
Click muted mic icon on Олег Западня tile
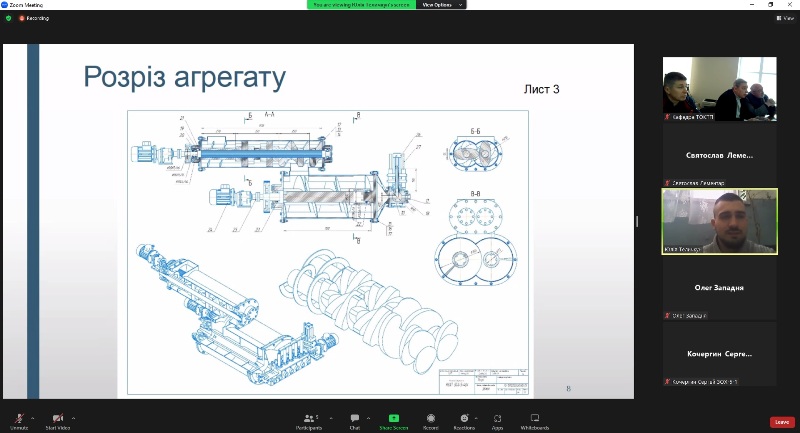[x=667, y=316]
